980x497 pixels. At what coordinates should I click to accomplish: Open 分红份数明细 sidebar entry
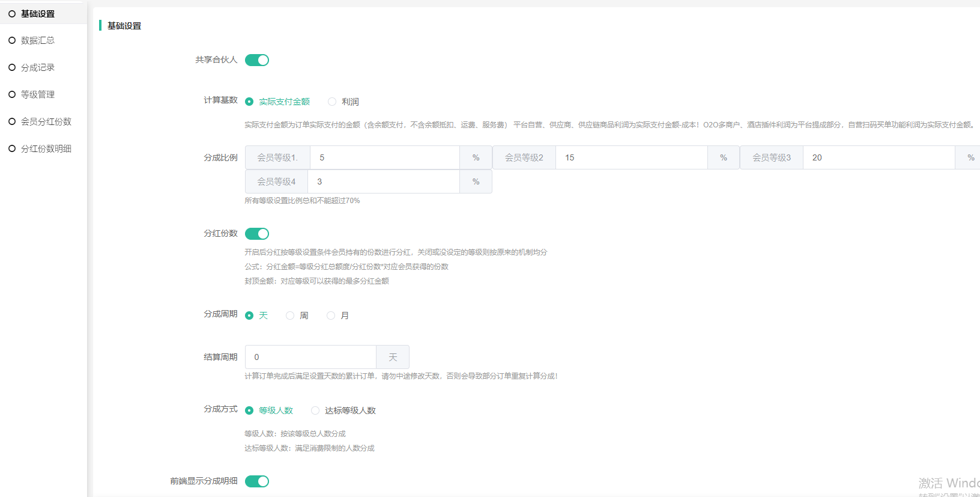(x=46, y=148)
